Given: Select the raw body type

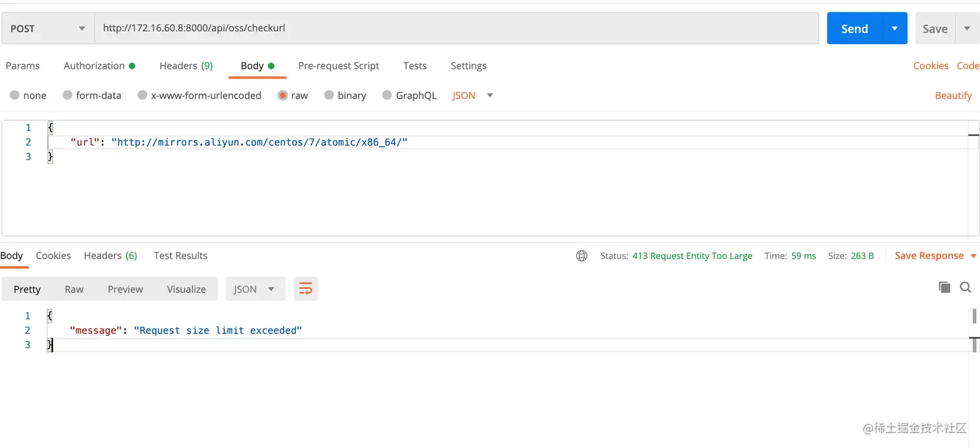Looking at the screenshot, I should (x=293, y=95).
